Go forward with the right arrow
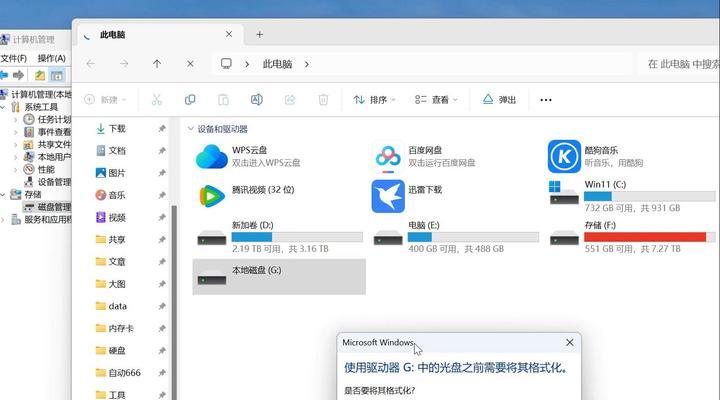 click(124, 64)
